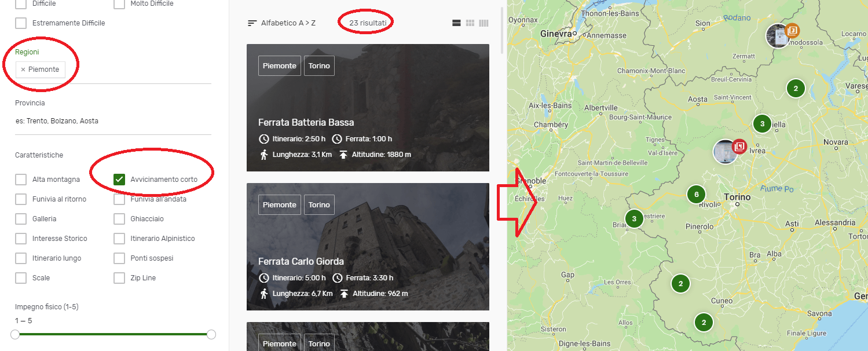Uncheck the Avvicinamento corto checkbox

pos(119,180)
